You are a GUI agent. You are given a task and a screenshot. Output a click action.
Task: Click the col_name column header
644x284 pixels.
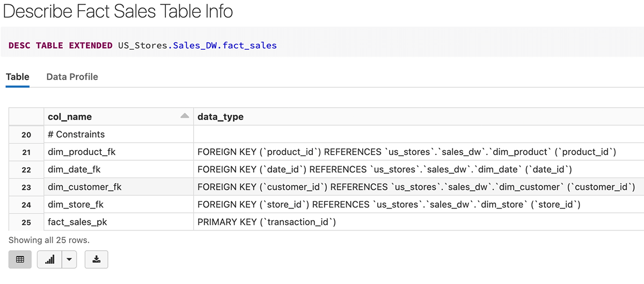(70, 117)
